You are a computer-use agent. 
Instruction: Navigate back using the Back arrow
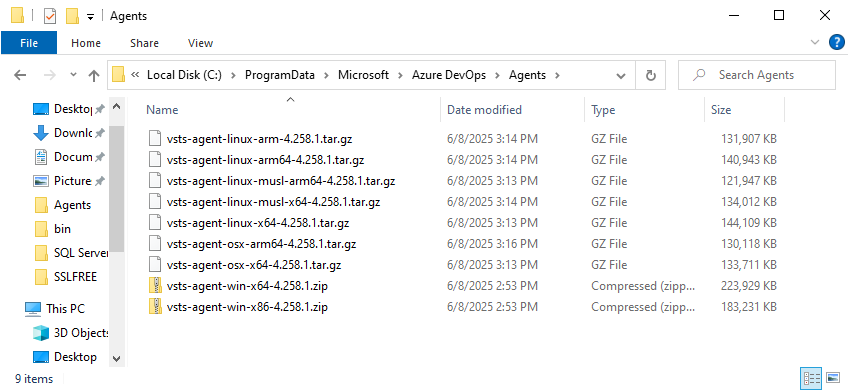pyautogui.click(x=20, y=75)
